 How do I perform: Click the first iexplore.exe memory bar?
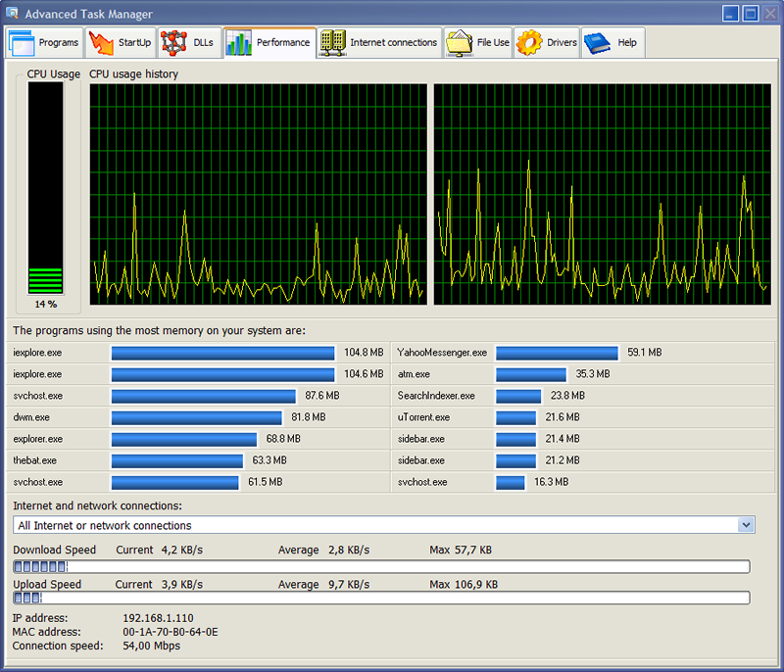[x=224, y=353]
